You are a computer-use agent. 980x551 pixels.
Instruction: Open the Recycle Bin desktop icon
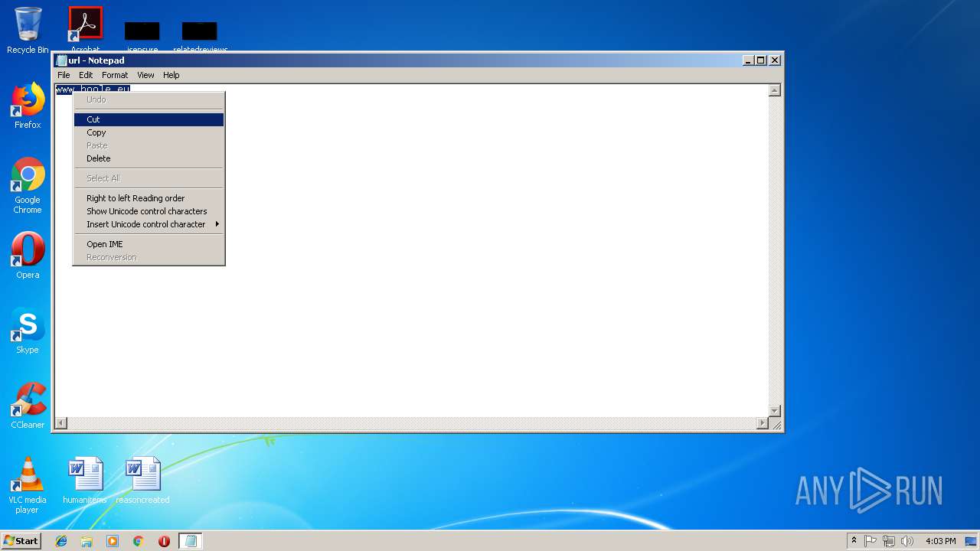click(x=28, y=31)
